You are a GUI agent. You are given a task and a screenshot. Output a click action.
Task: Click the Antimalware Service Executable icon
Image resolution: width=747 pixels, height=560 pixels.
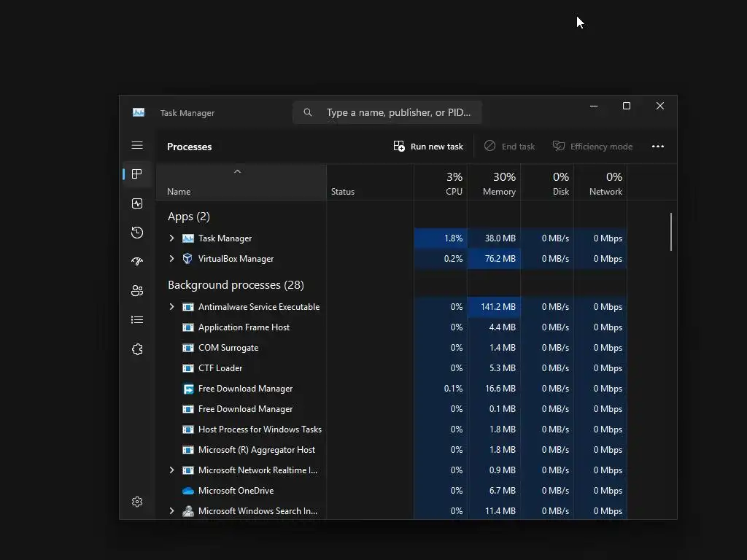[188, 307]
